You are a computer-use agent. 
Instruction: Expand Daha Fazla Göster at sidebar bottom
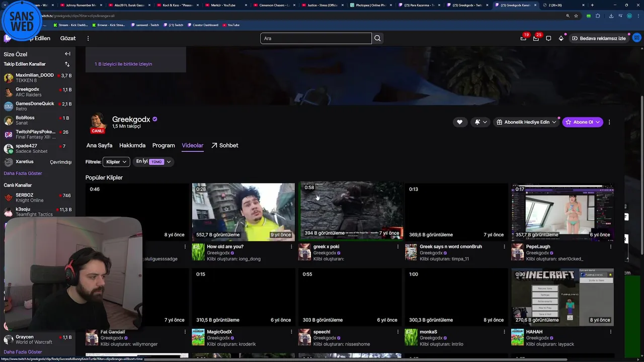point(23,352)
